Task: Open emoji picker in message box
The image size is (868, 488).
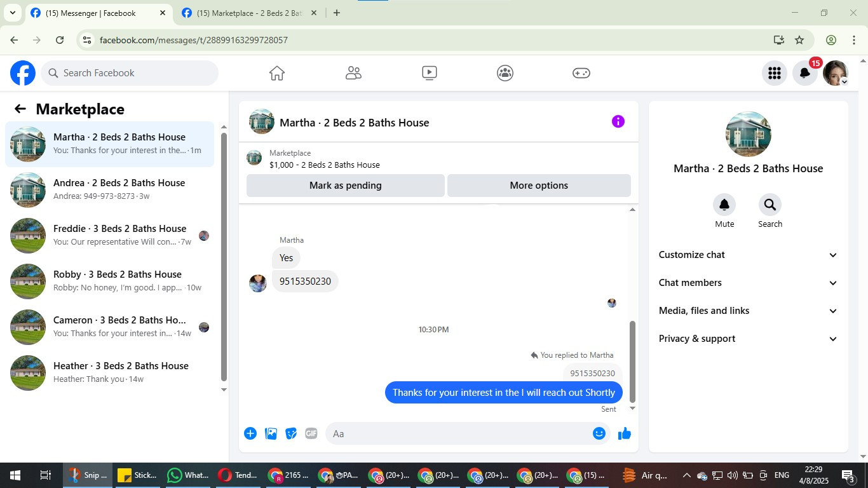Action: (x=599, y=433)
